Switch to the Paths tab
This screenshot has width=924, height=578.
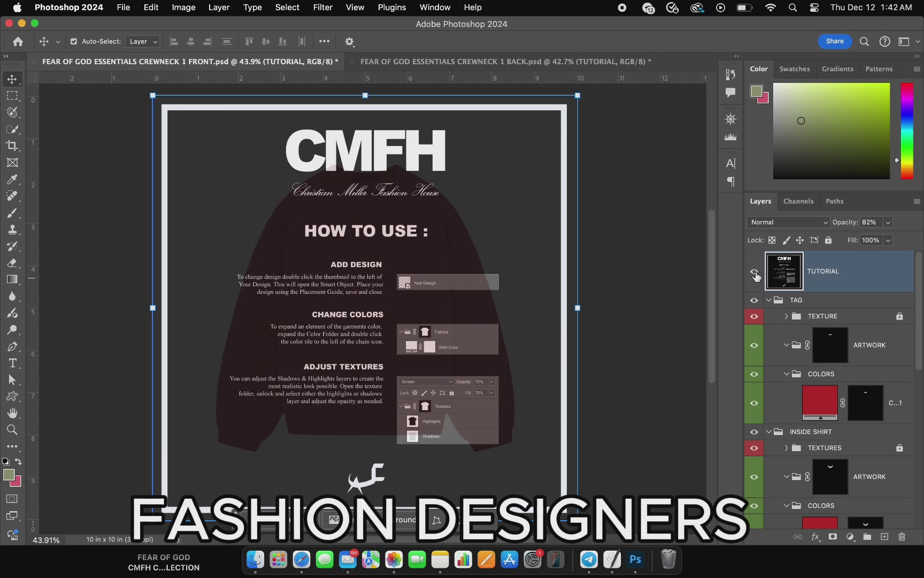[x=834, y=201]
